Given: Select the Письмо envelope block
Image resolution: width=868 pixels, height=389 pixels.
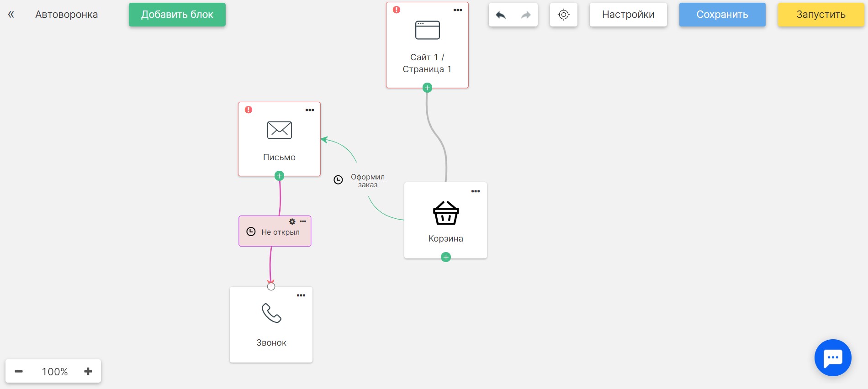Looking at the screenshot, I should [279, 139].
